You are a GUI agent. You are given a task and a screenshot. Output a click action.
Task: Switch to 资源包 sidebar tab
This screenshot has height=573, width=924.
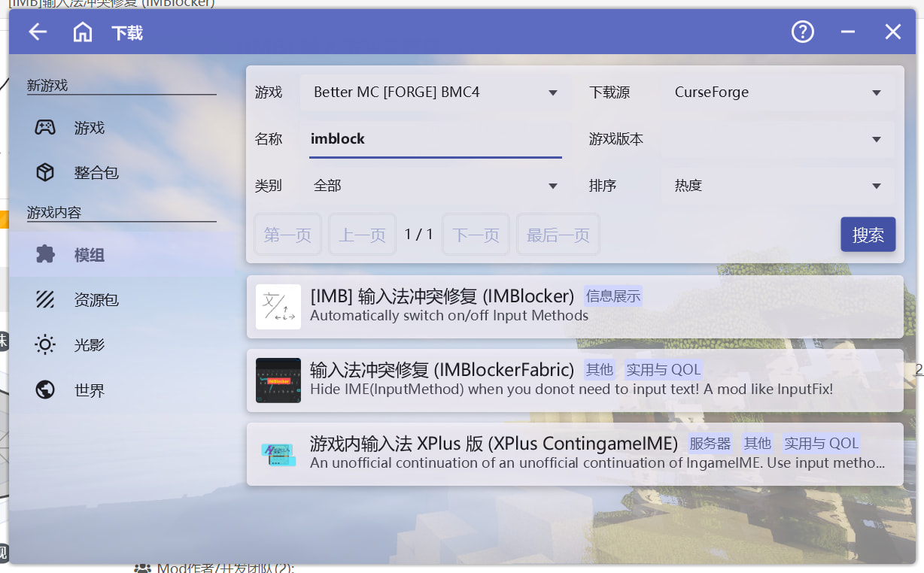pos(122,300)
